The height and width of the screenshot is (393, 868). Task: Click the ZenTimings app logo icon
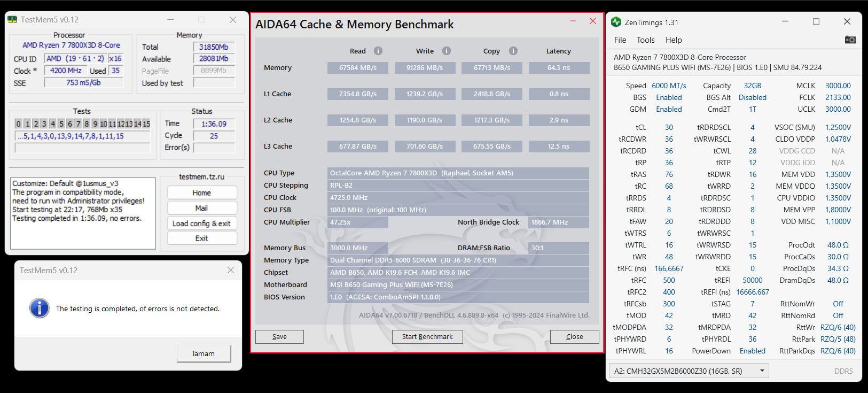click(616, 22)
